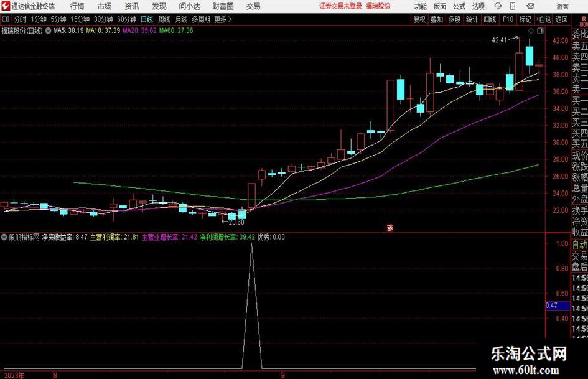This screenshot has width=588, height=379.
Task: Open the 交易 menu
Action: click(x=253, y=6)
